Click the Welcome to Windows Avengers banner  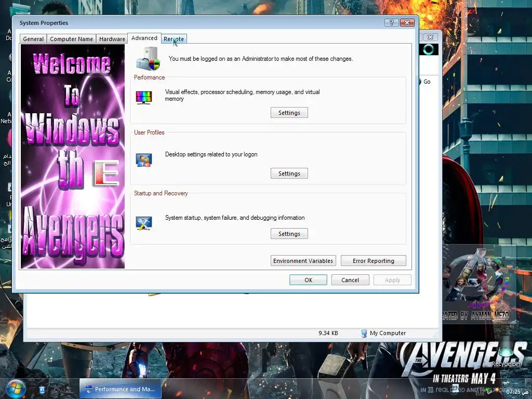73,156
